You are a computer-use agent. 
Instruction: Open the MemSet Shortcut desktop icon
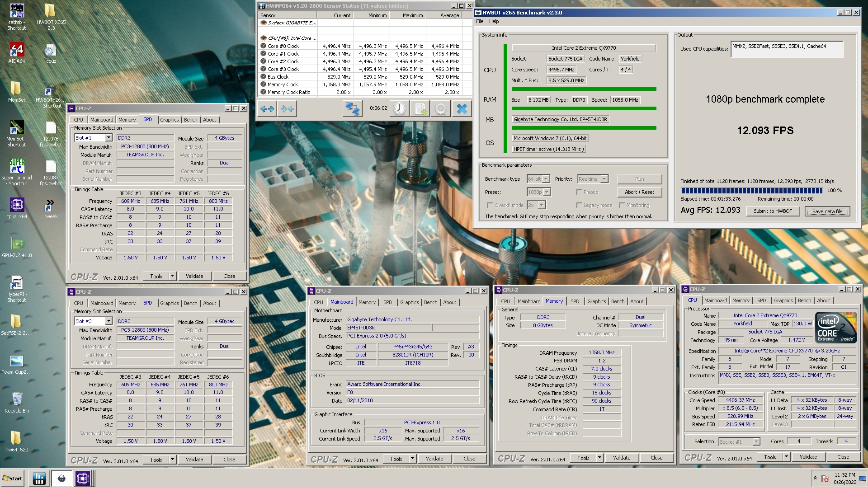click(x=17, y=133)
